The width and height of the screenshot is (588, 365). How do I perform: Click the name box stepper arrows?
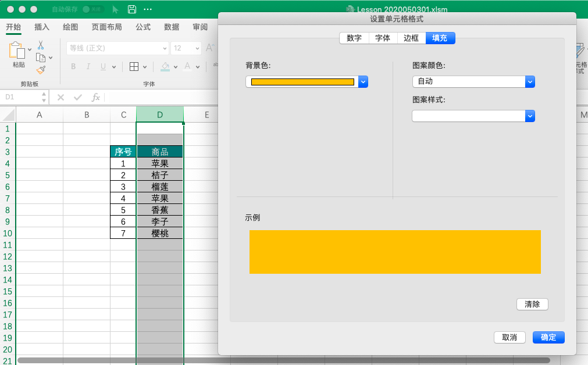[44, 98]
